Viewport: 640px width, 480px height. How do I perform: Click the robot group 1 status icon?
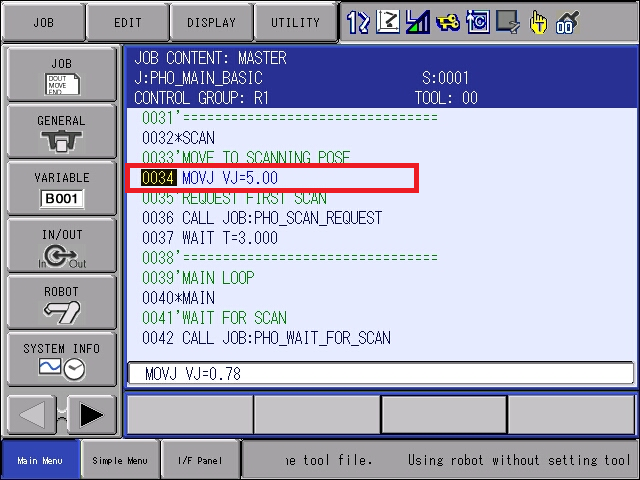[358, 22]
